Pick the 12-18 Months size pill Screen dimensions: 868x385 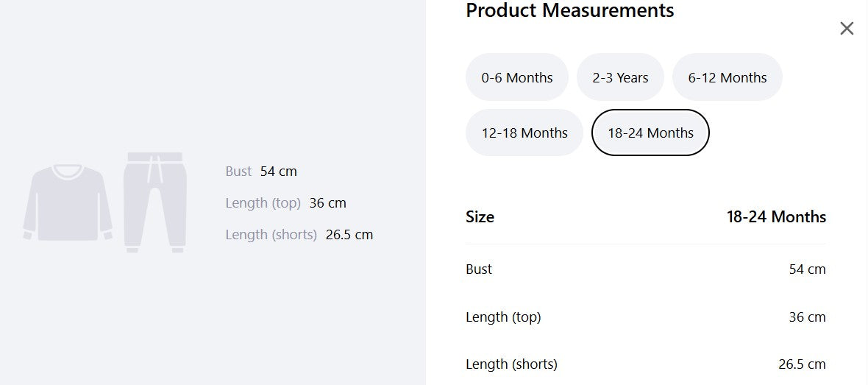click(x=524, y=133)
